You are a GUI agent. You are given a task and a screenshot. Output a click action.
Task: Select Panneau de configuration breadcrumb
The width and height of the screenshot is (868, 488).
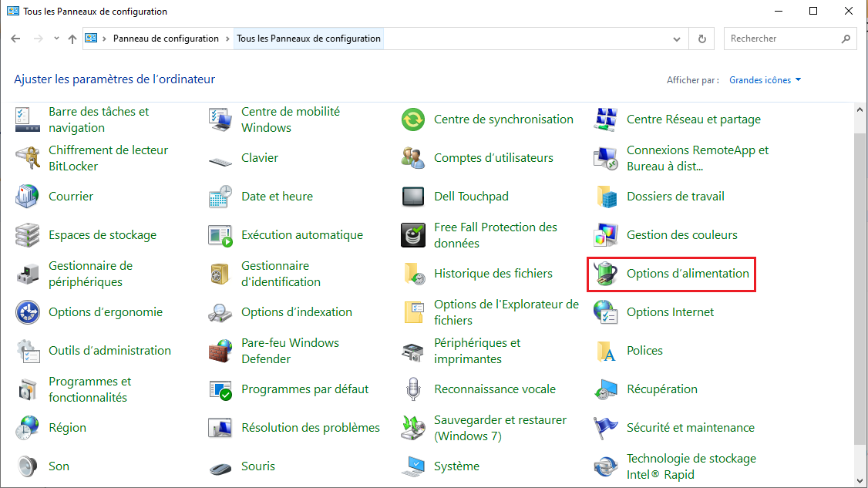coord(166,39)
